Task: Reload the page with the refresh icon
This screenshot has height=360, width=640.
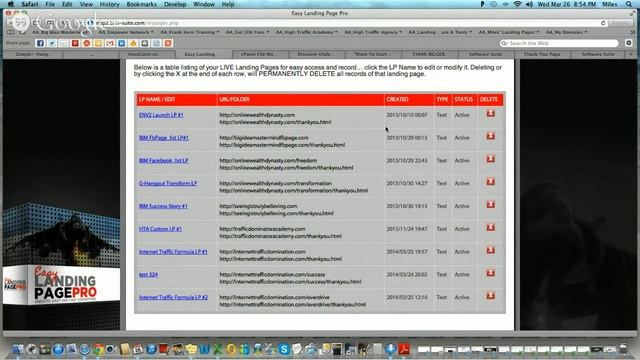Action: tap(603, 23)
